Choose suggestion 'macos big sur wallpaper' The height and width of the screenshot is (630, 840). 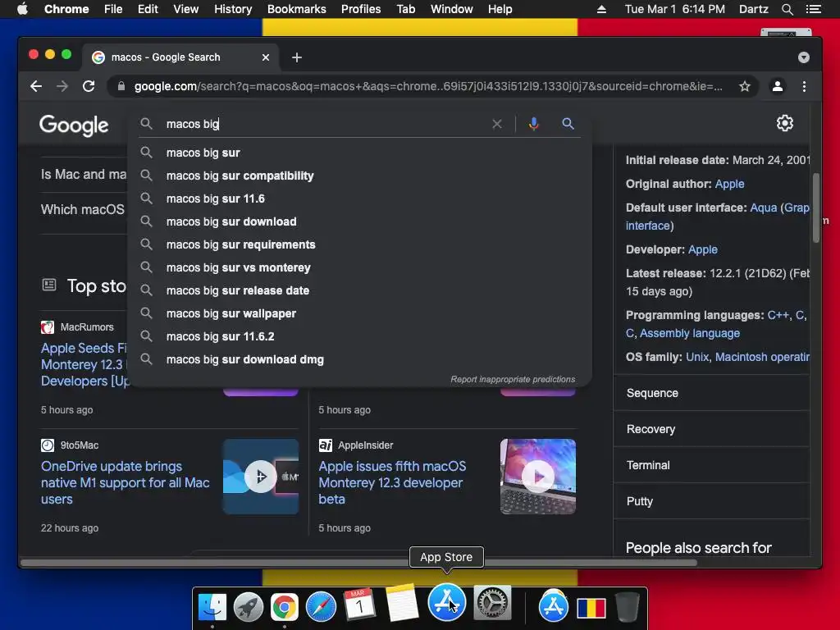[x=360, y=314]
